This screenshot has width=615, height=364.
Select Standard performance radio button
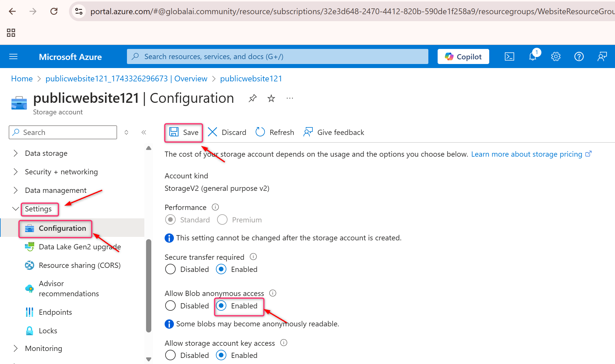(170, 220)
